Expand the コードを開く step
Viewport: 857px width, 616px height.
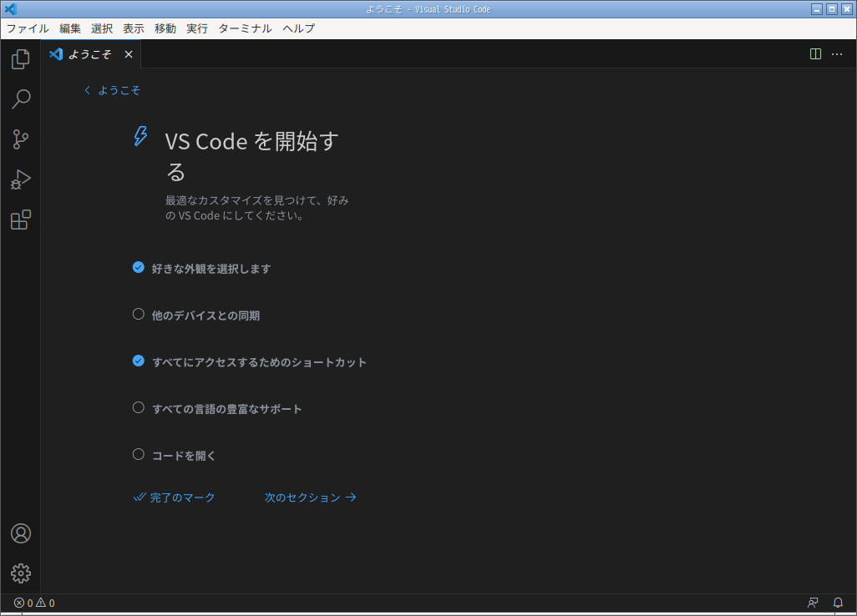click(185, 456)
